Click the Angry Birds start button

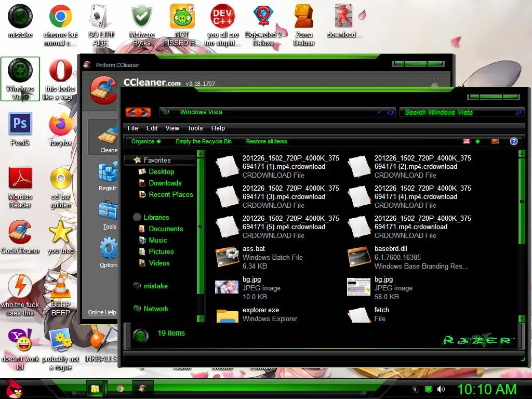coord(14,389)
